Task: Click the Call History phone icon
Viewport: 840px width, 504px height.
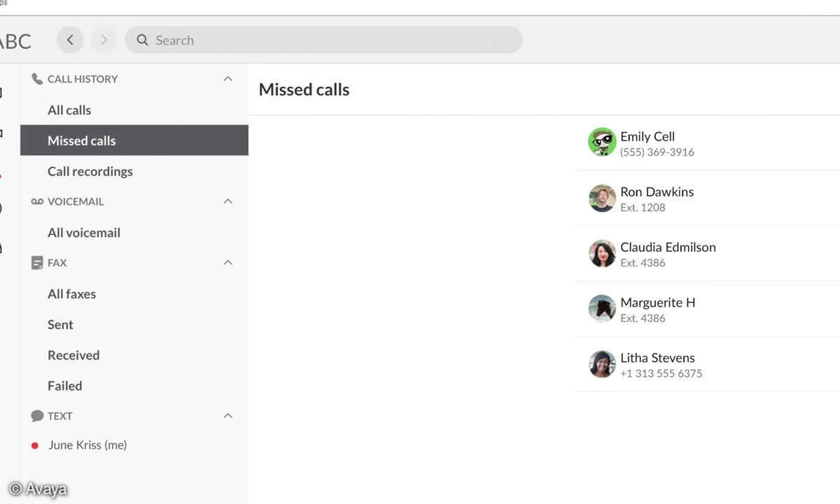Action: point(37,79)
